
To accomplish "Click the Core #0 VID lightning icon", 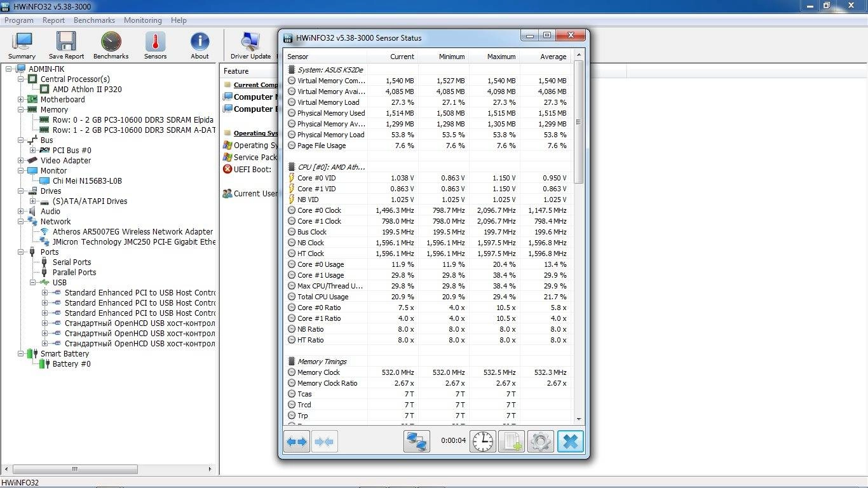I will (292, 178).
